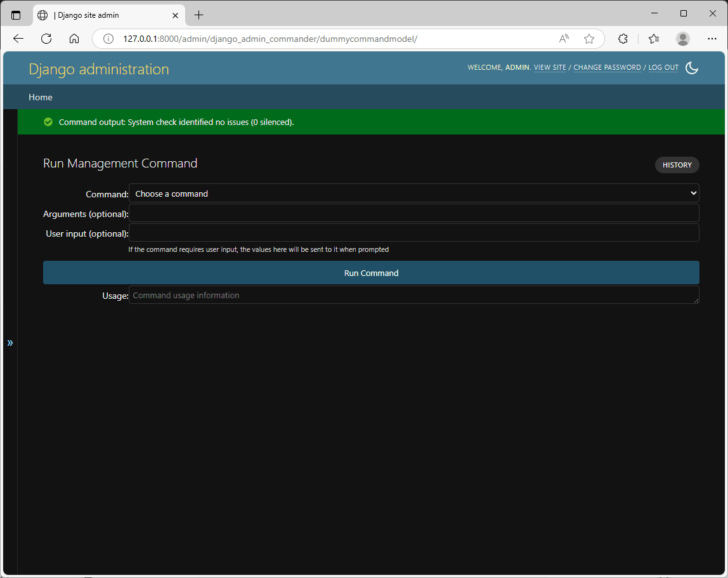Refresh the Django admin page
Screen dimensions: 728x578
tap(46, 38)
